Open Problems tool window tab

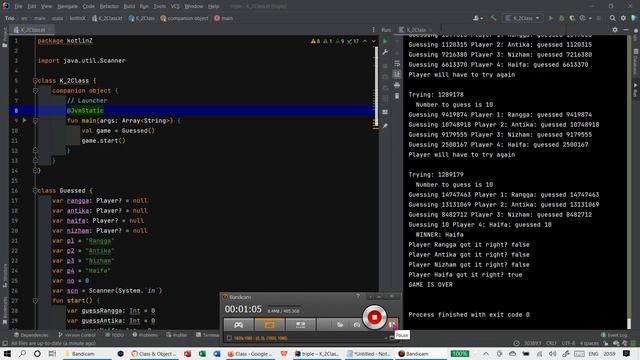145,335
